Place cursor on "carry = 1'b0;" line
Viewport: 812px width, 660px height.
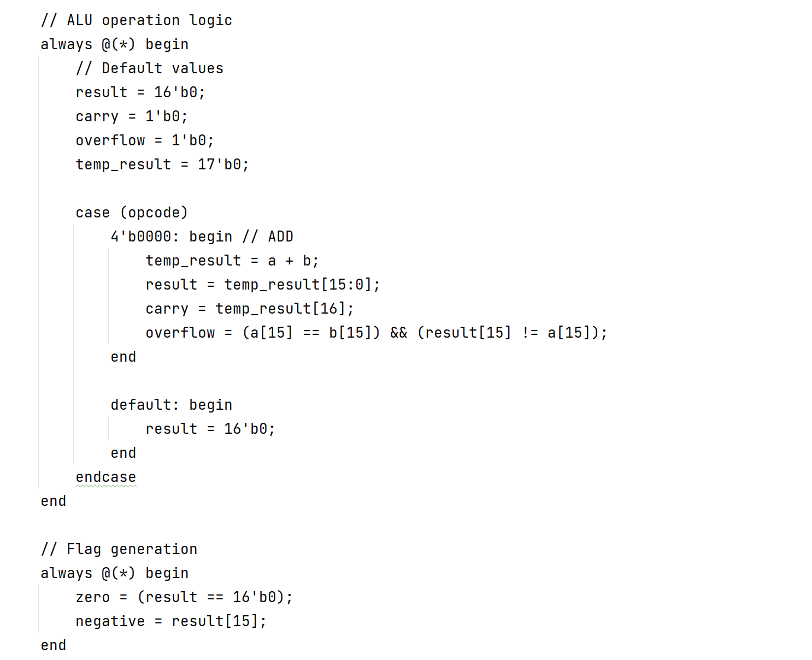131,116
